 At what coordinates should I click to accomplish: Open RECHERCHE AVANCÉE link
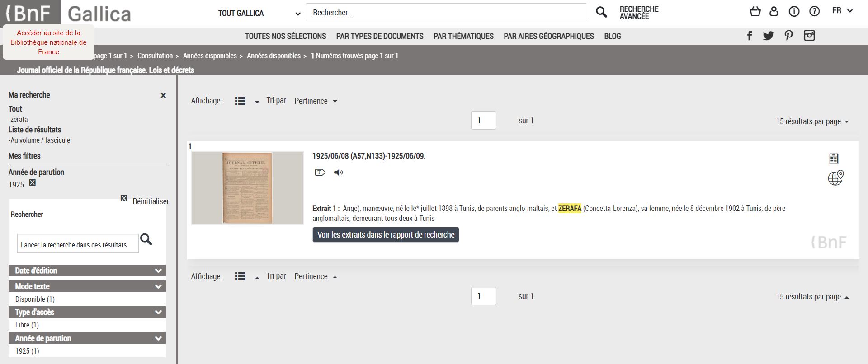[639, 13]
